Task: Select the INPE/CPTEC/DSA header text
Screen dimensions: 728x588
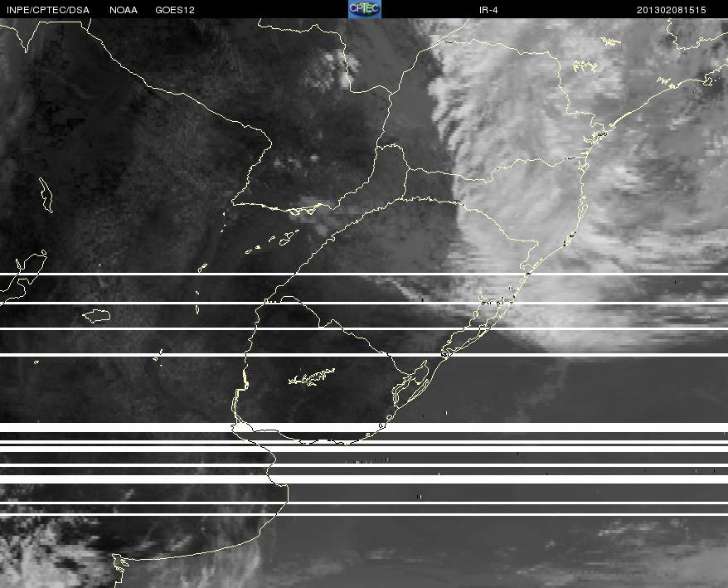Action: (48, 10)
